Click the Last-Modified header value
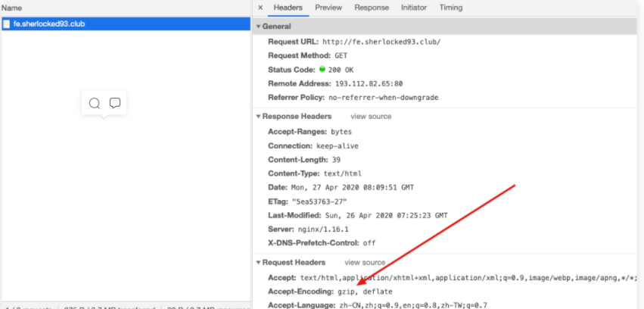Viewport: 644px width, 309px height. tap(386, 216)
